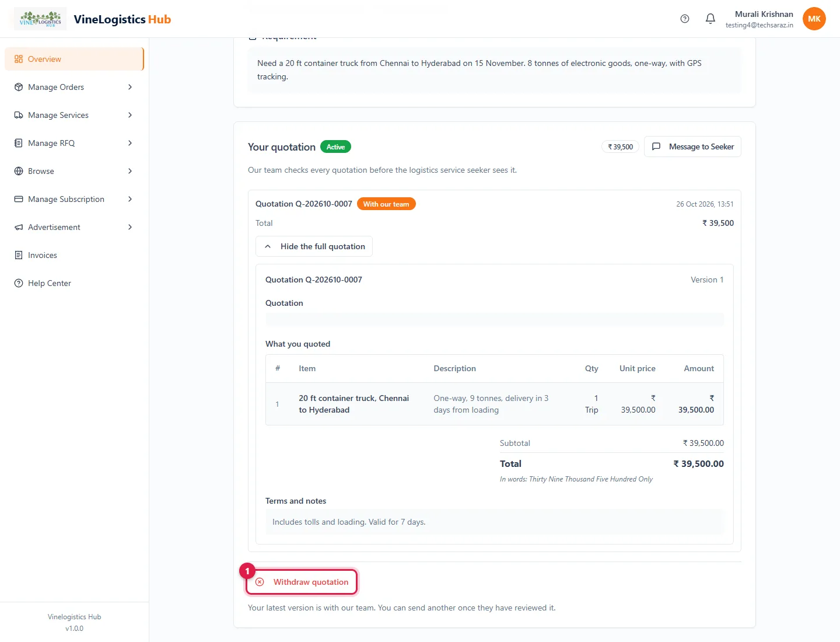Click the Manage Subscription card icon
The height and width of the screenshot is (642, 840).
coord(19,199)
